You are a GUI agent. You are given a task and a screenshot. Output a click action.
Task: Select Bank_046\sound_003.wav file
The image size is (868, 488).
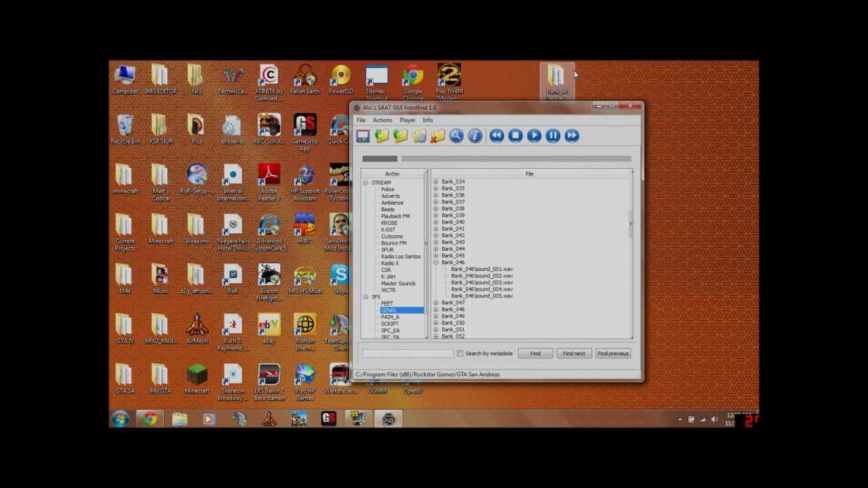(482, 283)
